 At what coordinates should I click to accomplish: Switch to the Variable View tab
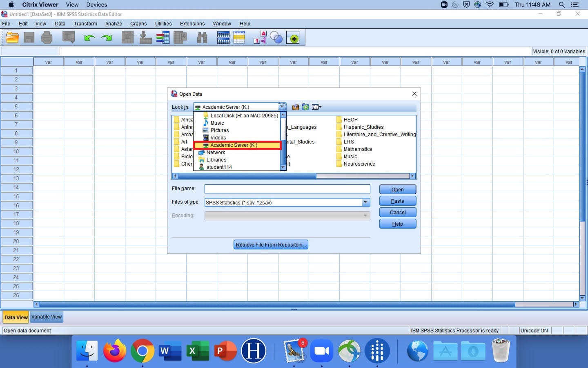(47, 317)
